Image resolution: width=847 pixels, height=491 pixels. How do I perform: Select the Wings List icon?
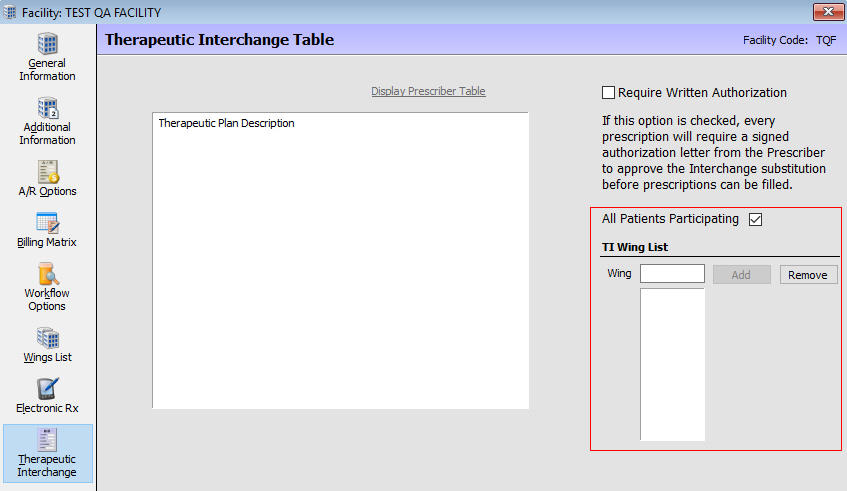(47, 338)
